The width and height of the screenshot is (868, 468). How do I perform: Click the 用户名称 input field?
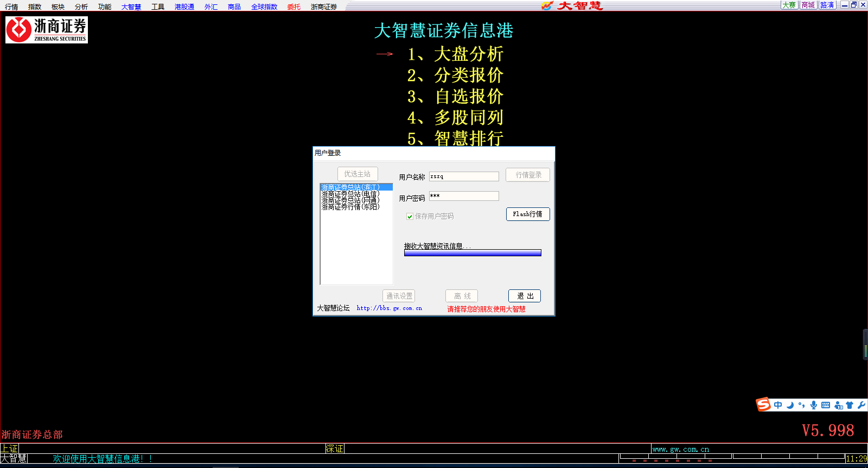click(x=464, y=176)
